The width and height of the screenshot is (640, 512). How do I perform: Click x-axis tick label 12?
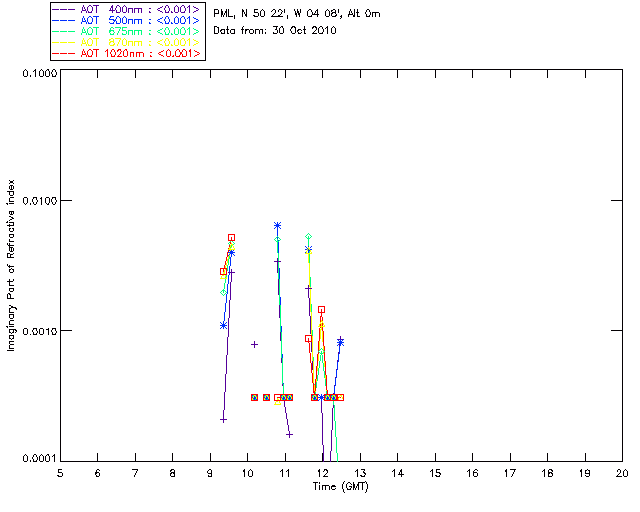(x=322, y=473)
